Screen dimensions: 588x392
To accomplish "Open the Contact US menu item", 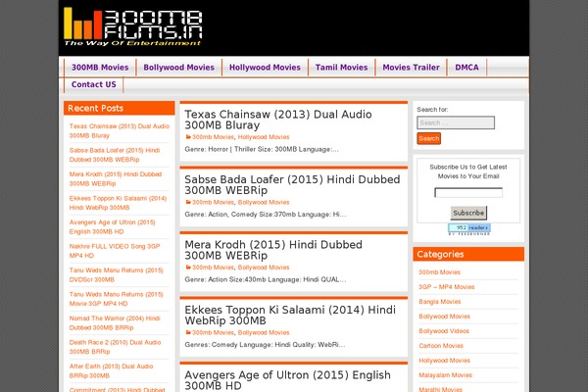I will point(94,85).
